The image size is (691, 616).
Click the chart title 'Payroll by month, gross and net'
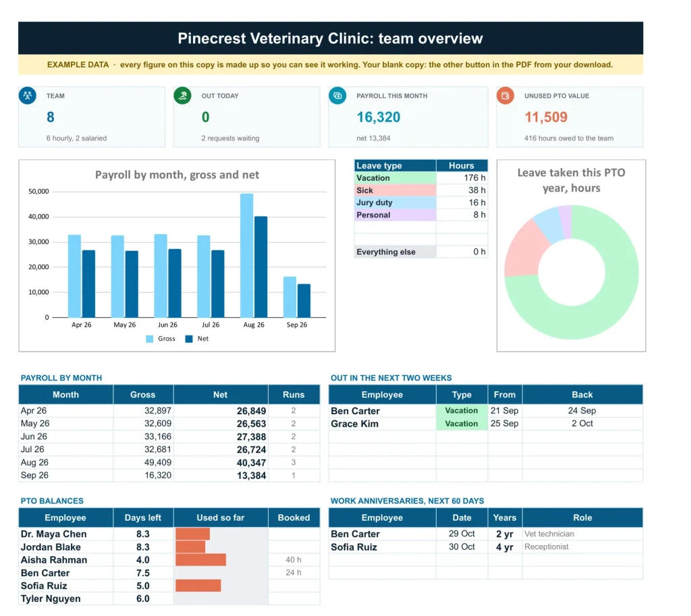pyautogui.click(x=177, y=175)
